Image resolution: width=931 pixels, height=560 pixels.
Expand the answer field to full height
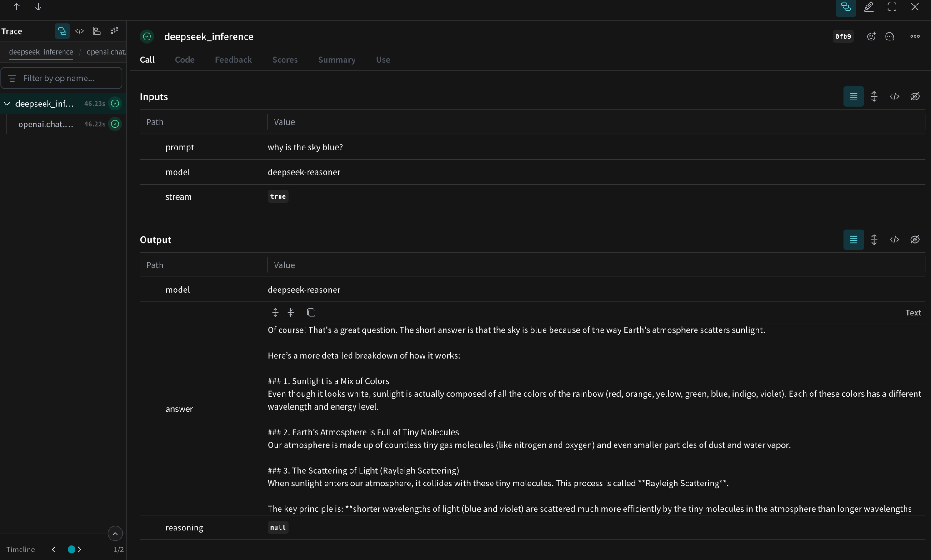coord(276,312)
